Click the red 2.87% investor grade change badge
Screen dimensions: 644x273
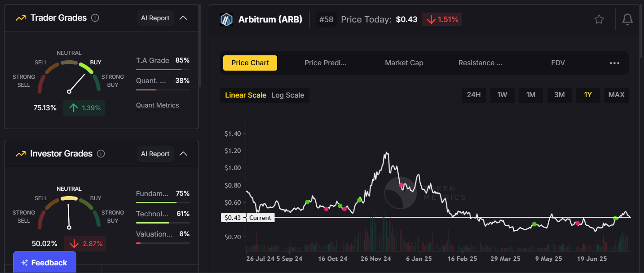click(85, 244)
